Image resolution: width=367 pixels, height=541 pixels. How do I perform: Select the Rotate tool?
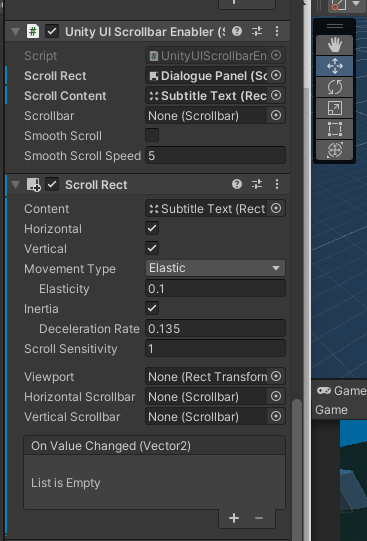[x=335, y=87]
